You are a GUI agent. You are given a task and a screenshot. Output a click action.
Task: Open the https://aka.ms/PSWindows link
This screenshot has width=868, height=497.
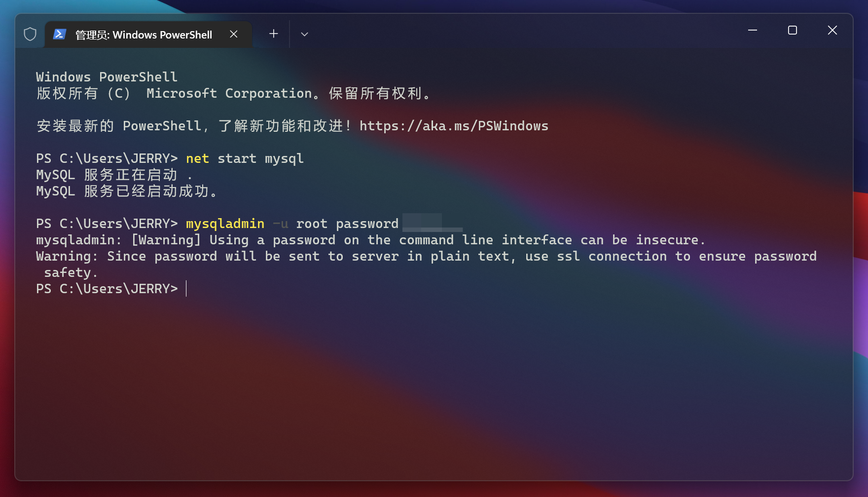pyautogui.click(x=453, y=126)
